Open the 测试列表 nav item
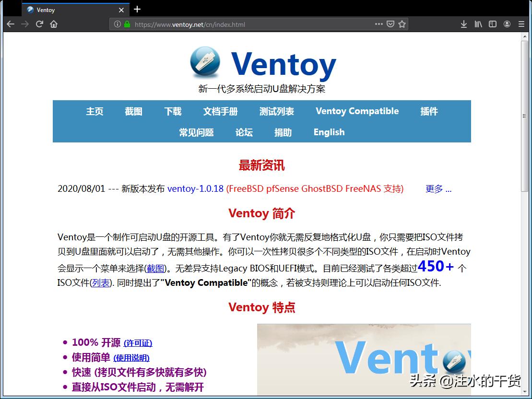532x399 pixels. pos(276,111)
